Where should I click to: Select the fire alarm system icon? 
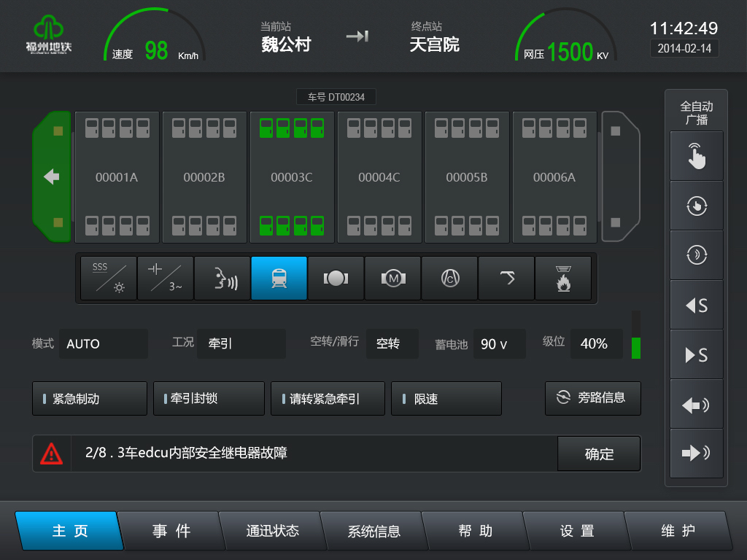563,278
